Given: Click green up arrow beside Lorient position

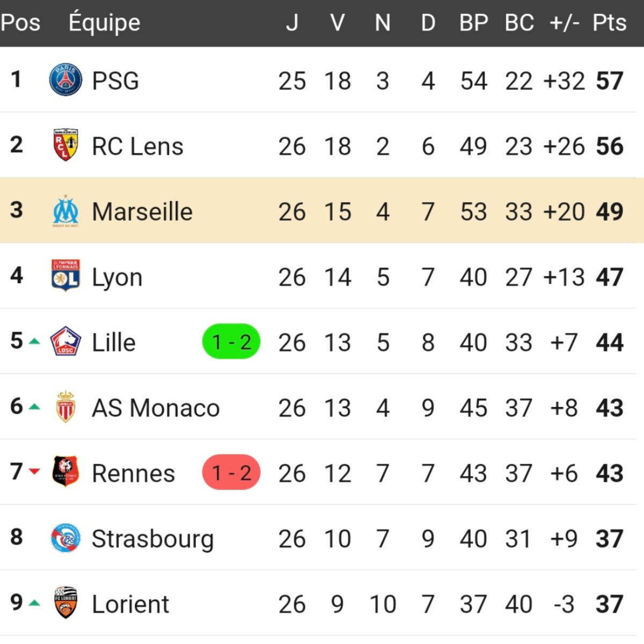Looking at the screenshot, I should pyautogui.click(x=34, y=603).
